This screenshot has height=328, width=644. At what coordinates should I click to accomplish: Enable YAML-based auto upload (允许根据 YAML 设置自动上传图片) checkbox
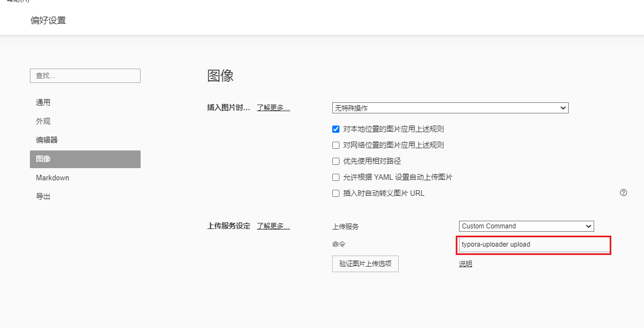(x=336, y=177)
